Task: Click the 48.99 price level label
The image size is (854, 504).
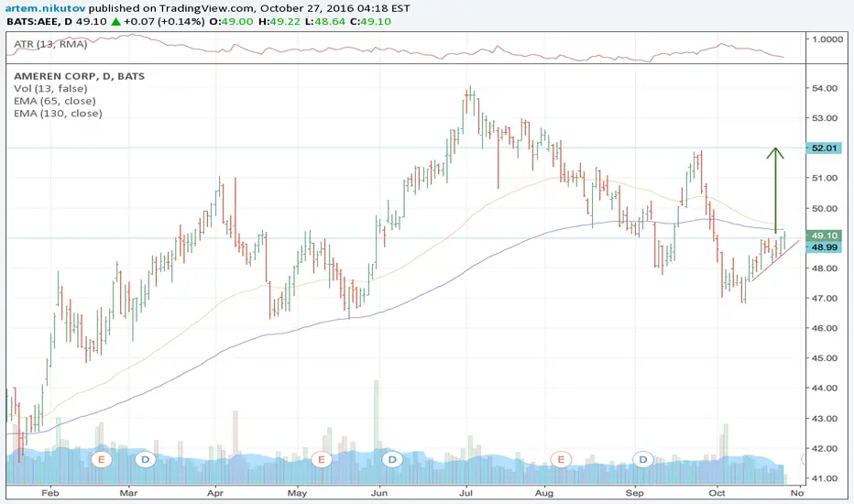Action: click(824, 247)
